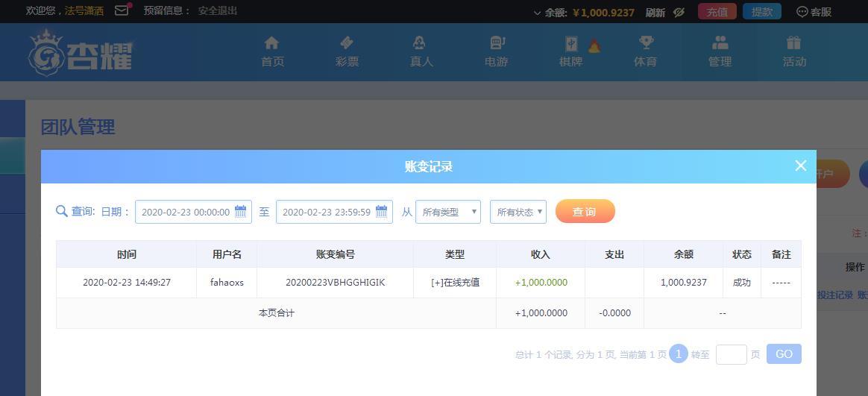The image size is (868, 396).
Task: Open 棋牌 card games icon
Action: (x=571, y=44)
